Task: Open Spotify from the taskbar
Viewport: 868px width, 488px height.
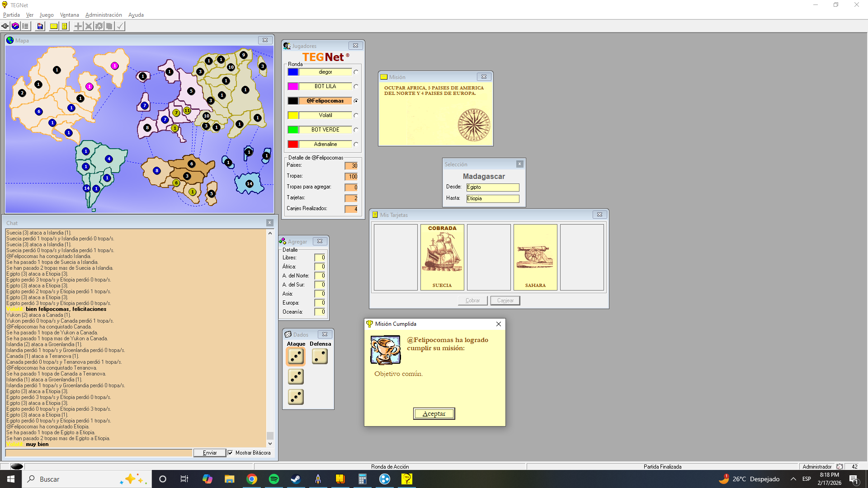Action: click(274, 479)
